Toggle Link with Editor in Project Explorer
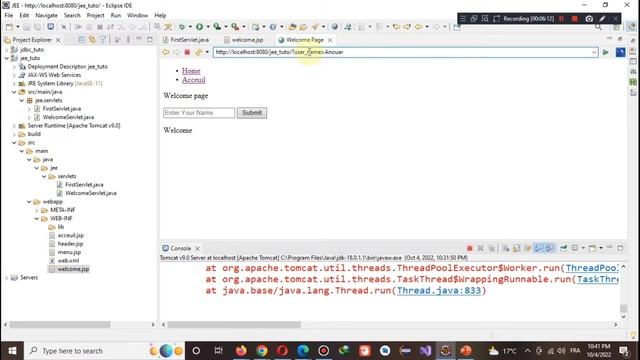 pyautogui.click(x=92, y=40)
